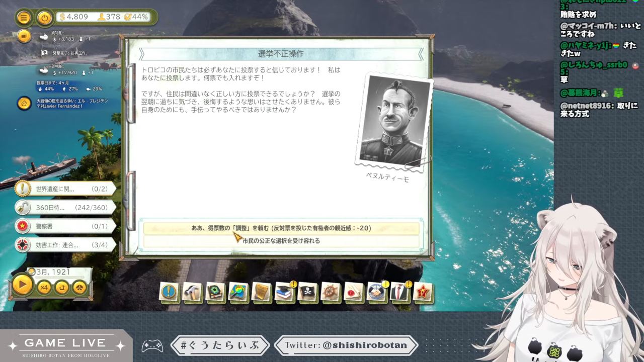Click the ペヌルティーモ name caption
Image resolution: width=644 pixels, height=362 pixels.
coord(387,176)
